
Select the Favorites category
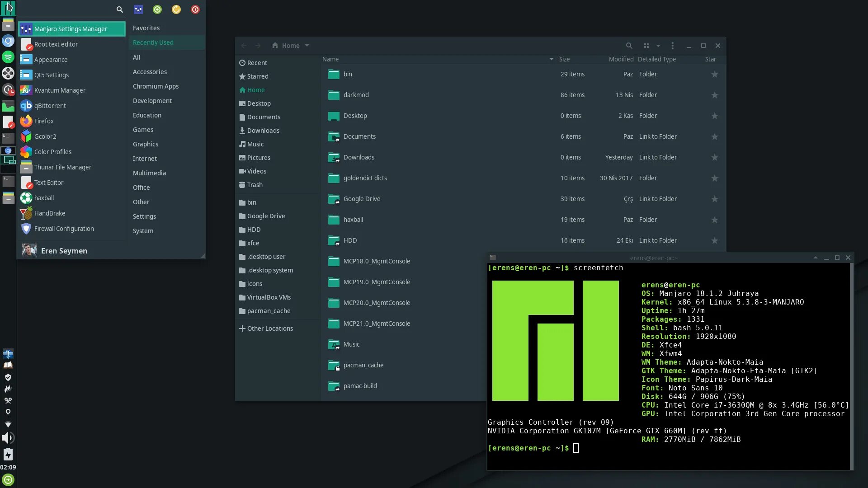[166, 28]
